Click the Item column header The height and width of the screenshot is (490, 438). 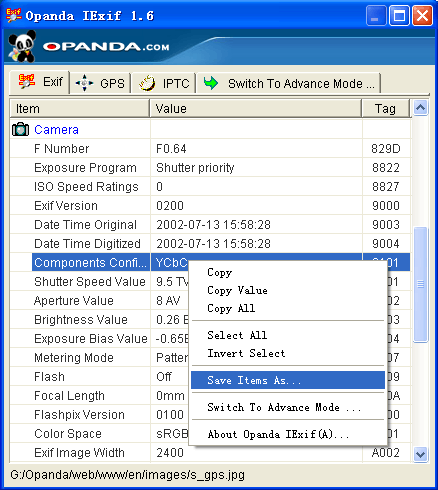[79, 109]
